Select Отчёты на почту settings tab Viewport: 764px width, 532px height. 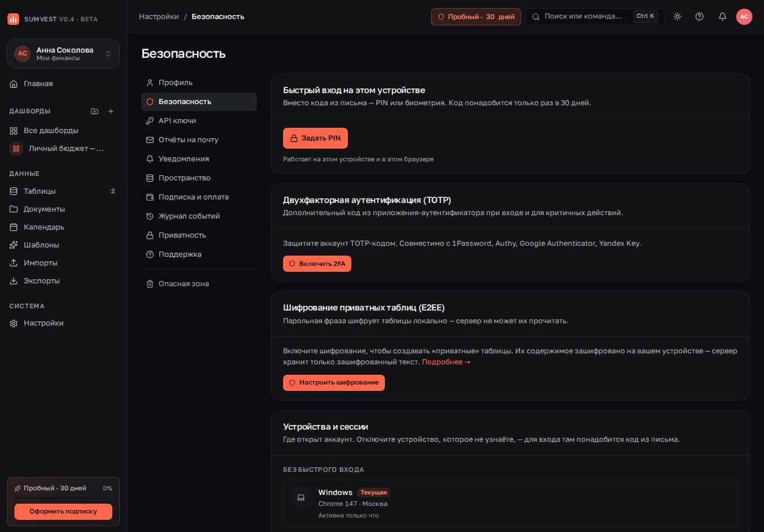199,140
